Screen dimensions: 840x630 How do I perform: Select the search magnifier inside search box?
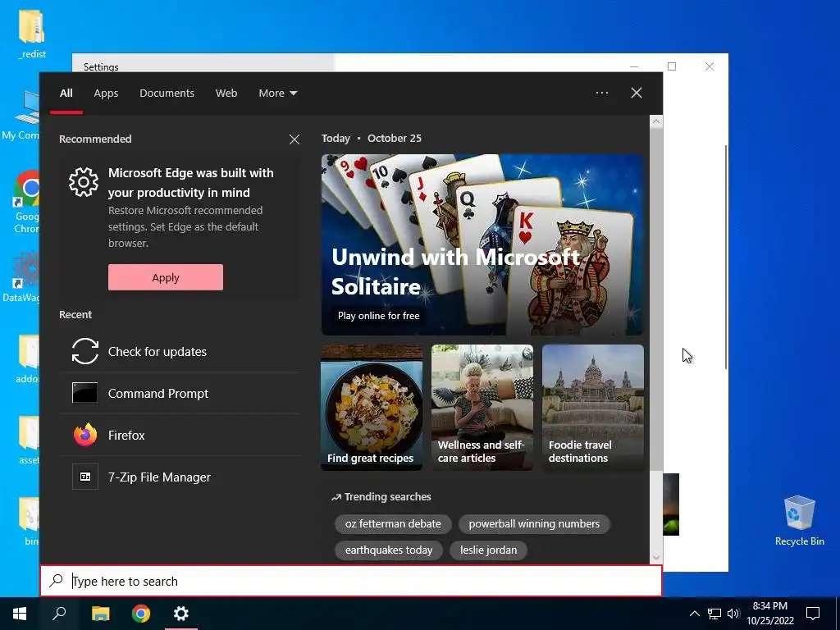[57, 581]
